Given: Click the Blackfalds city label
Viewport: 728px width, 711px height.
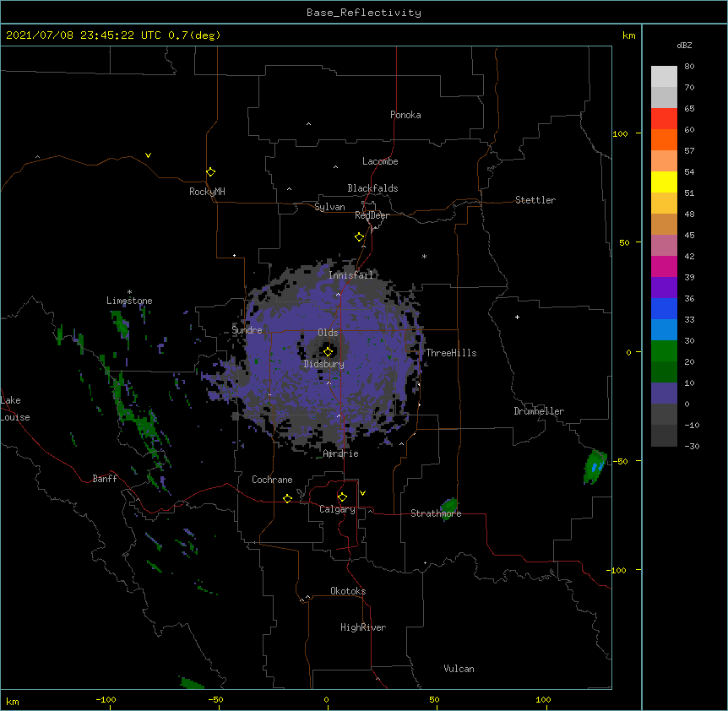Looking at the screenshot, I should pos(372,188).
